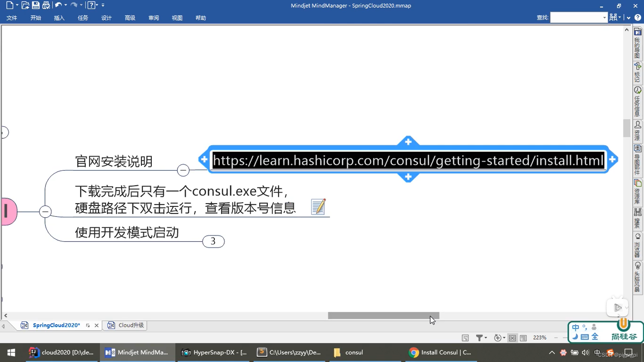644x362 pixels.
Task: Open the 搜索 side panel
Action: [x=638, y=218]
